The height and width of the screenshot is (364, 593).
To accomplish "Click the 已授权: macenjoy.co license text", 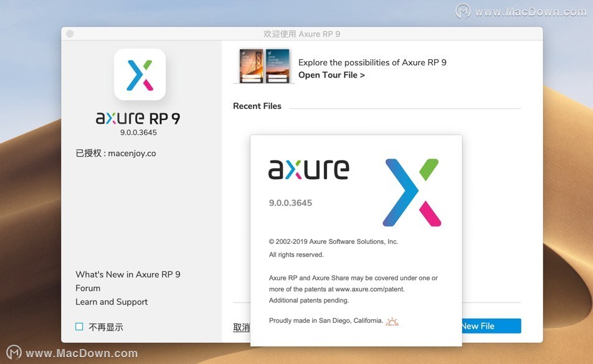I will (x=116, y=153).
